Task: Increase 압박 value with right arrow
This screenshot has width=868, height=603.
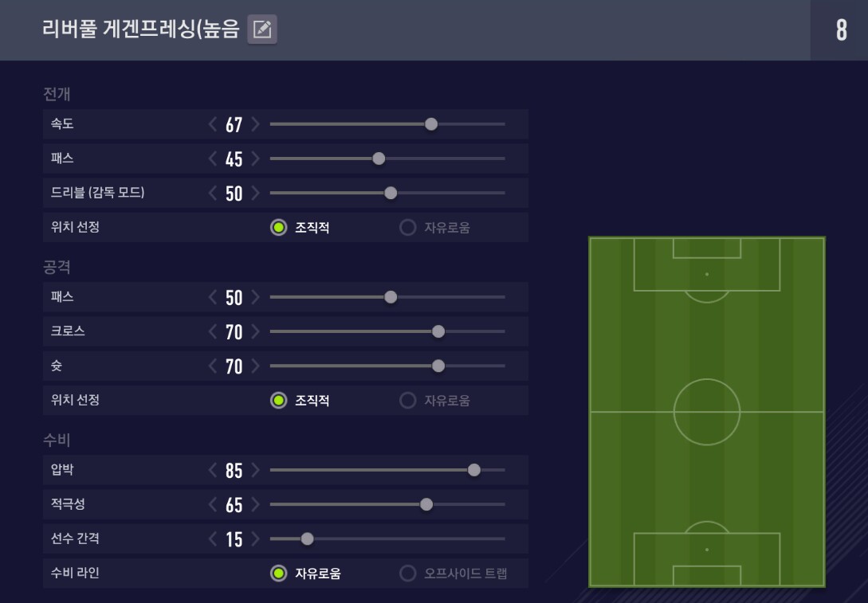Action: (255, 470)
